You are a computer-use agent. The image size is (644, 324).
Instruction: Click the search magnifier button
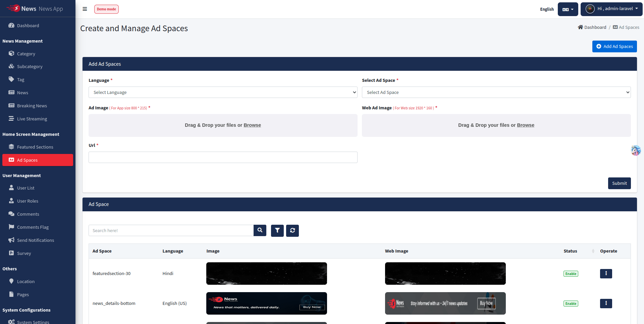tap(260, 230)
